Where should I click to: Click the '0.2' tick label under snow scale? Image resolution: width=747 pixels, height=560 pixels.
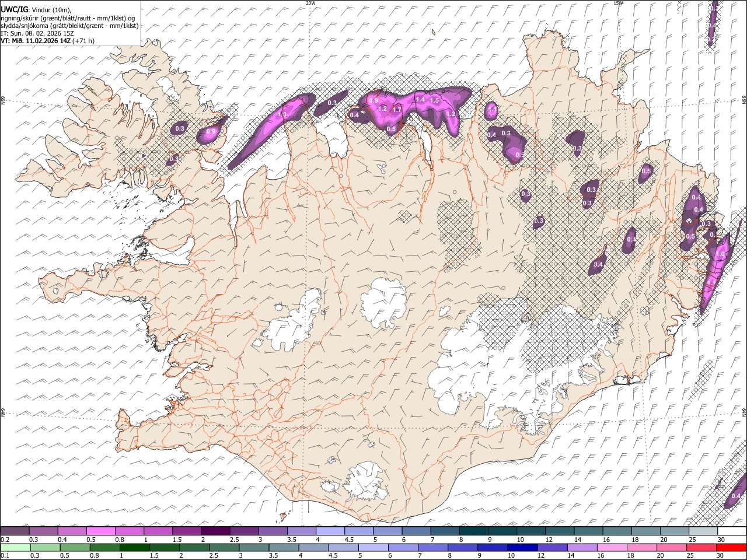pos(5,540)
